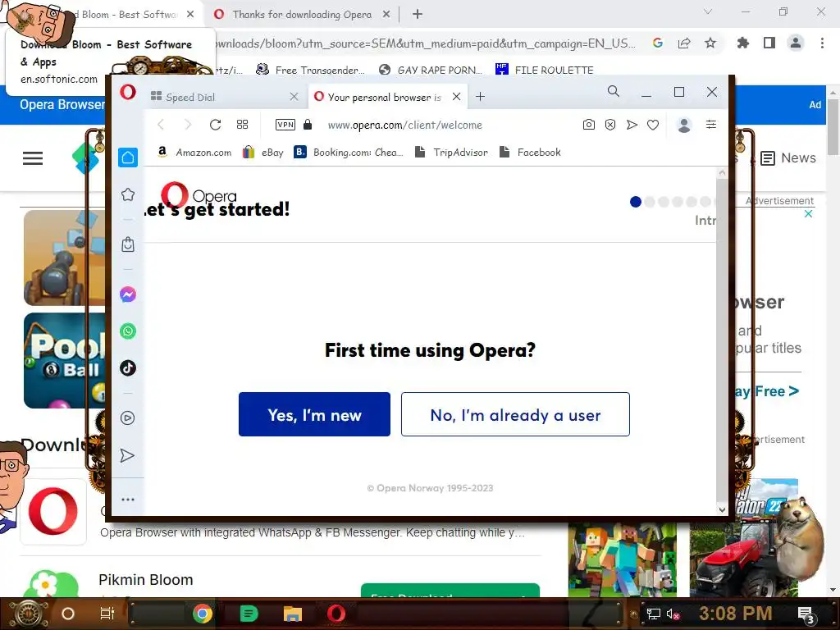Close the Speed Dial tab
This screenshot has height=630, width=840.
tap(294, 97)
